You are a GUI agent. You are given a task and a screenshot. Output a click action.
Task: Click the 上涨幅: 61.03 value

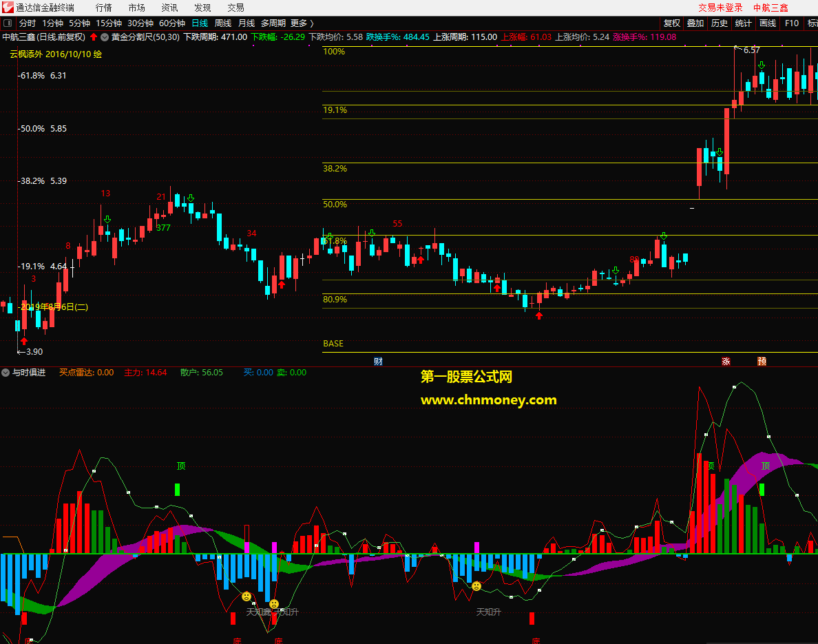[x=526, y=37]
